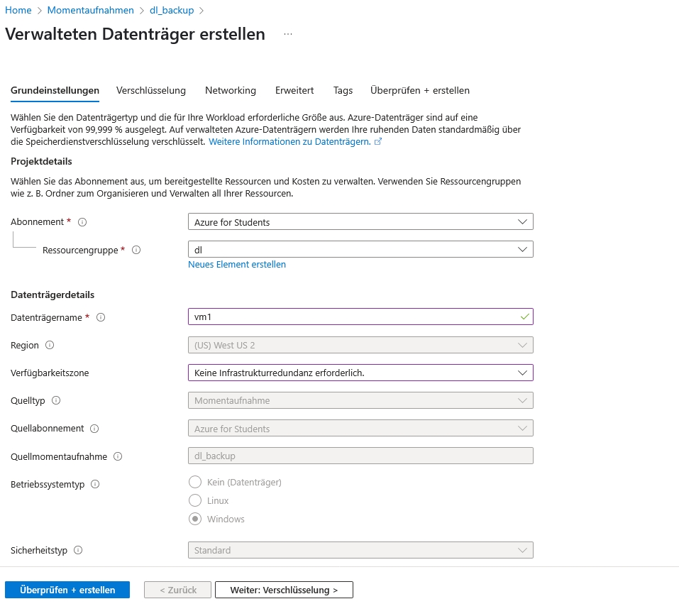Click info icon beside Ressourcengruppe label
The height and width of the screenshot is (616, 679).
coord(136,250)
